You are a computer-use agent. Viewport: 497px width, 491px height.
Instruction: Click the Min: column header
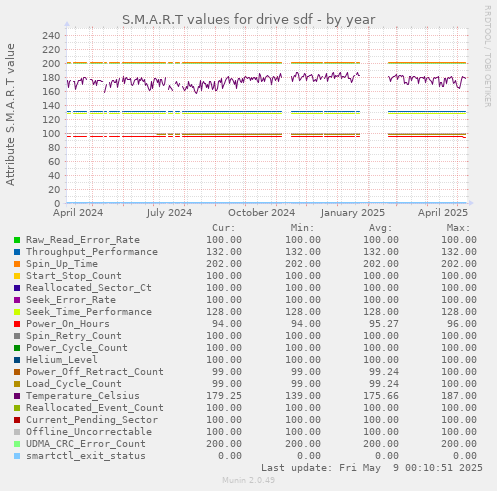click(x=302, y=228)
